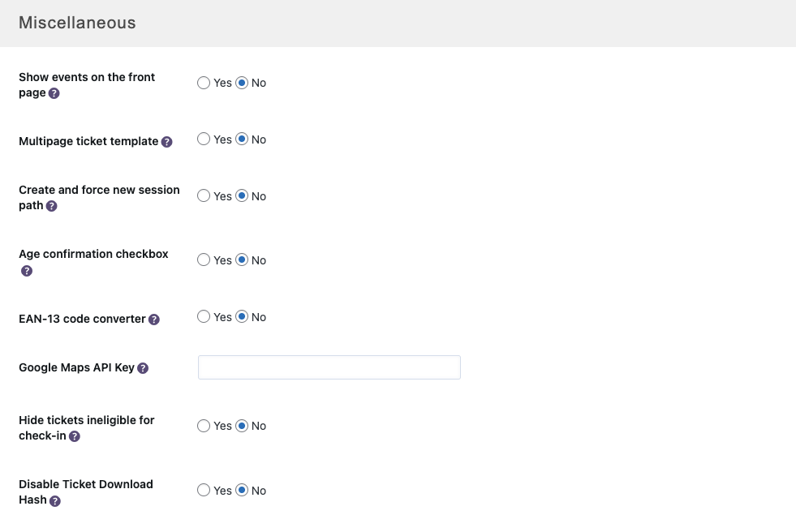
Task: Open help for Hide tickets ineligible for check-in
Action: (75, 436)
